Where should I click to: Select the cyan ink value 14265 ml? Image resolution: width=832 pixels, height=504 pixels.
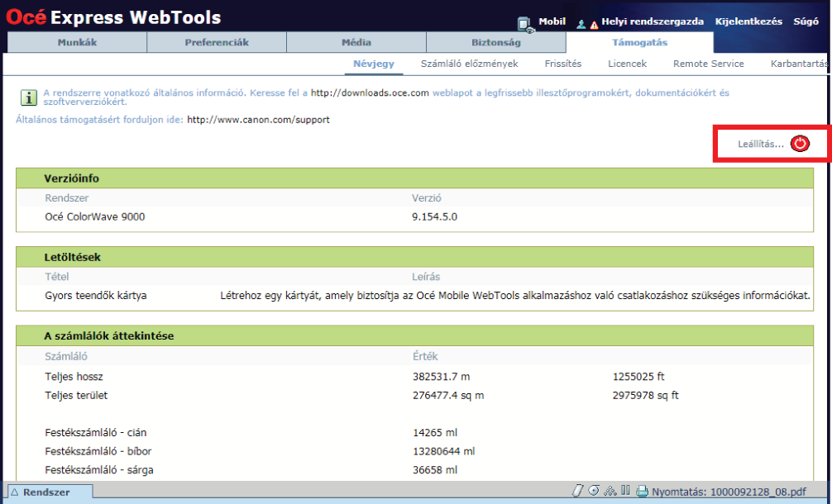pyautogui.click(x=435, y=432)
